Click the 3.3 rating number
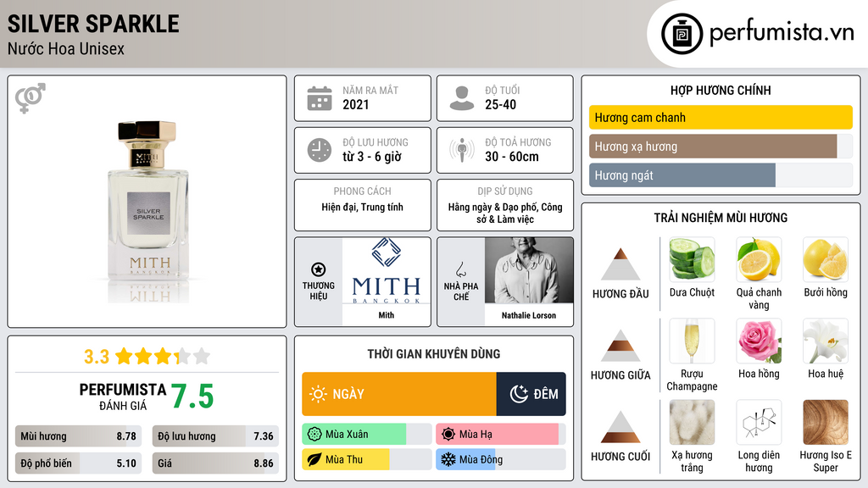 (97, 357)
